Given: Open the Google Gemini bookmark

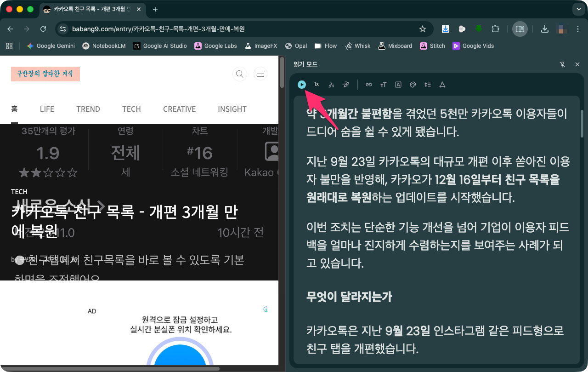Looking at the screenshot, I should tap(51, 46).
